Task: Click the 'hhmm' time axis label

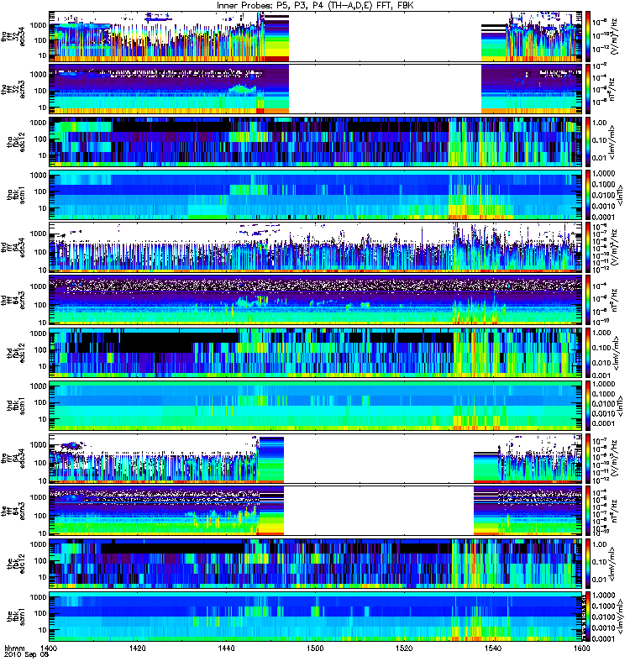Action: pos(14,648)
